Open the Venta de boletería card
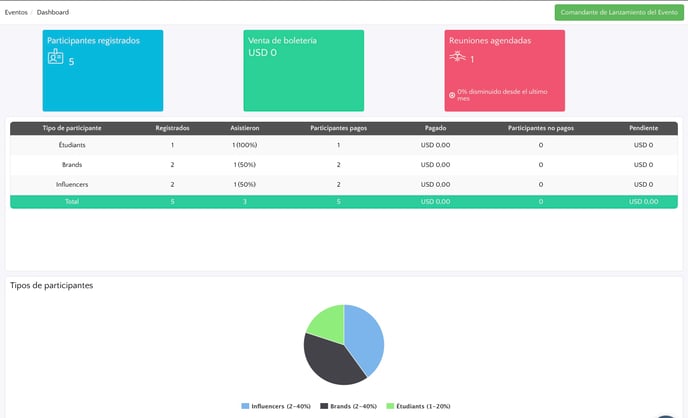The width and height of the screenshot is (688, 418). tap(303, 70)
